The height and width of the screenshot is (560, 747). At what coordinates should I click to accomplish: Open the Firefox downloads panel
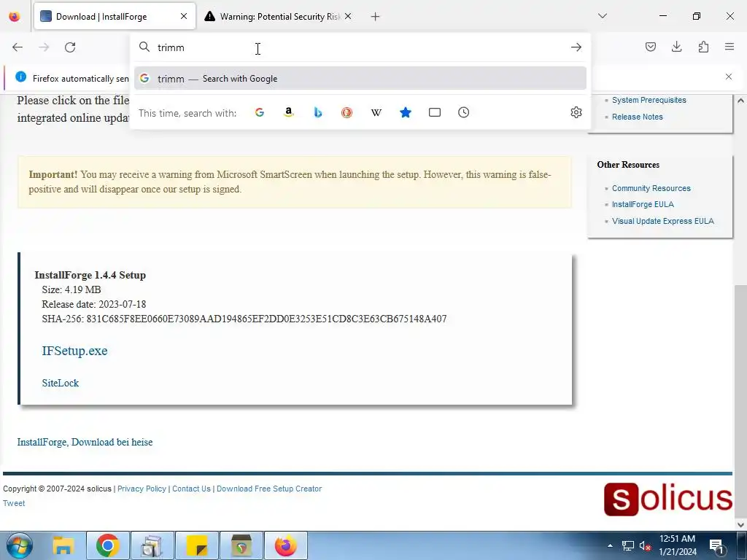[x=676, y=47]
